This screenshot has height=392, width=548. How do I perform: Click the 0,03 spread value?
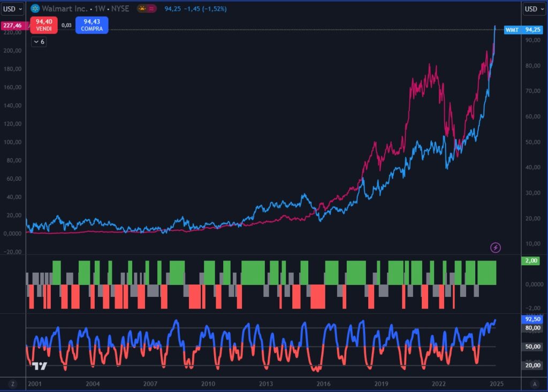click(67, 25)
